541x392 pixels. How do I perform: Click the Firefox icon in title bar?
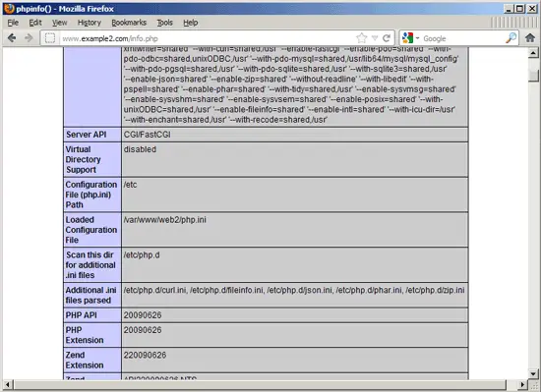point(9,8)
